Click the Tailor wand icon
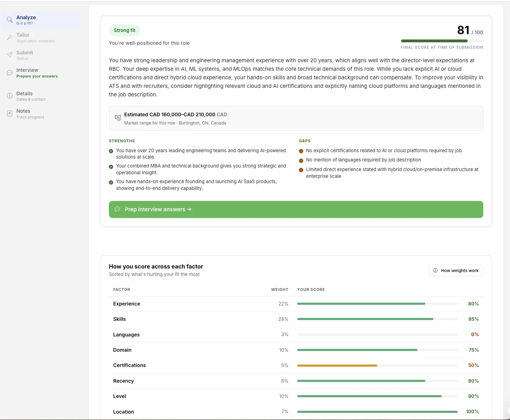Viewport: 510px width, 420px height. point(9,37)
